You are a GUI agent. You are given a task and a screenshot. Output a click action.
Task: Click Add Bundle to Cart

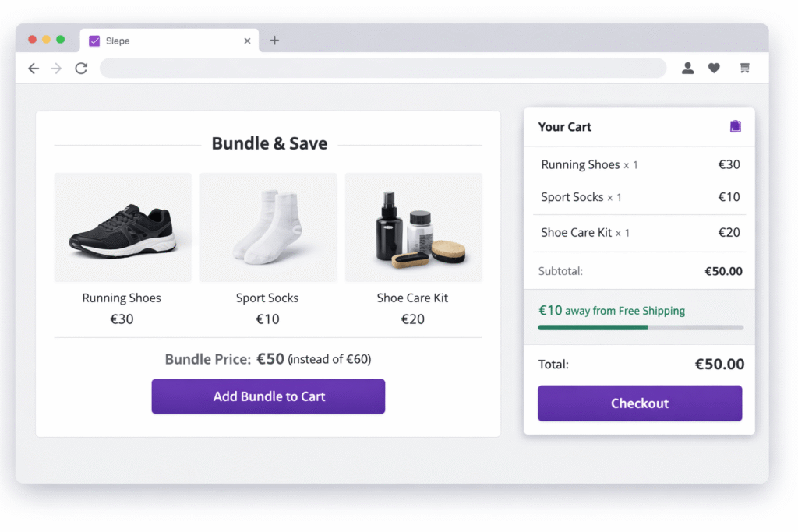click(x=268, y=396)
